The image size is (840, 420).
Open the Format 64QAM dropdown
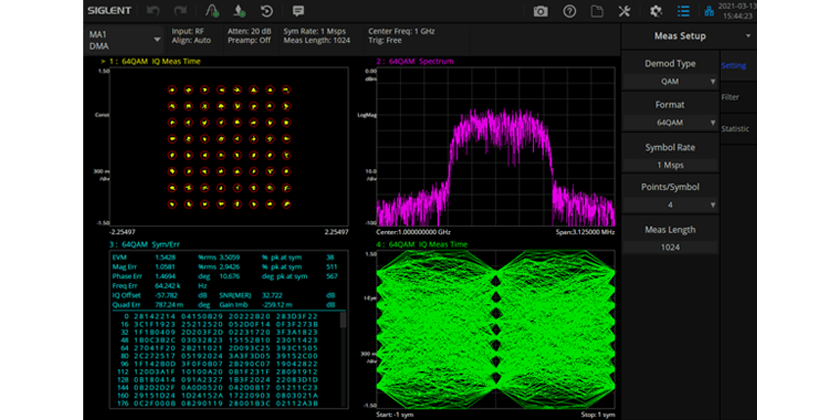click(670, 124)
